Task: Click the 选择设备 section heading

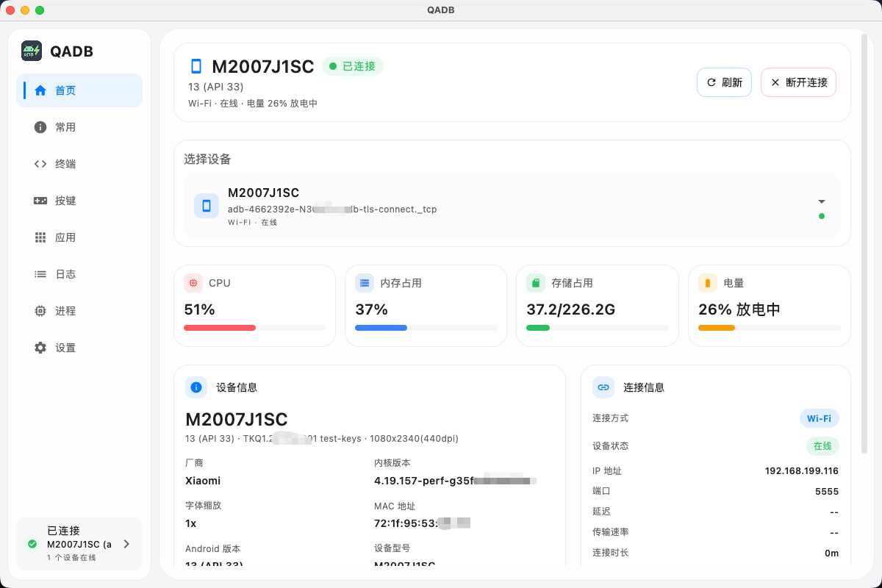Action: point(207,159)
